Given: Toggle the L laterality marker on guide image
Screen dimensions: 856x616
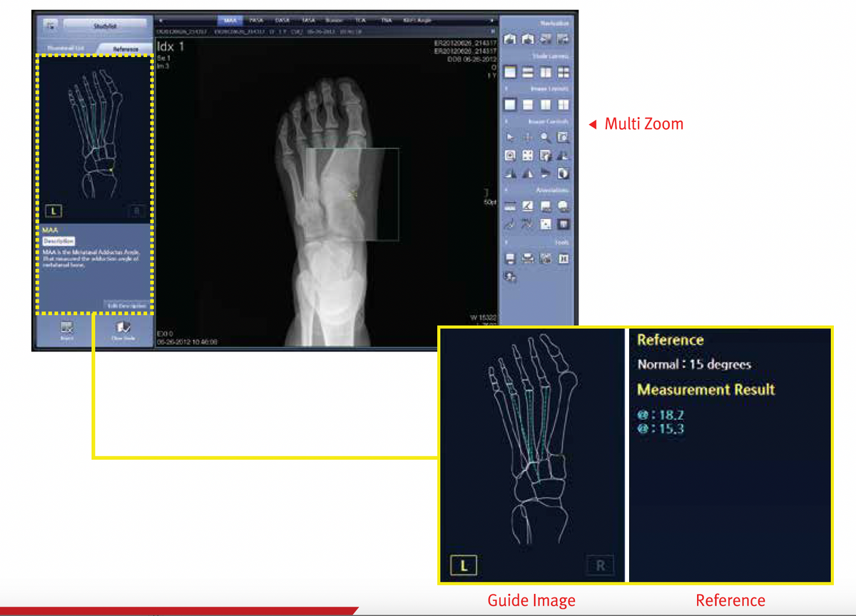Looking at the screenshot, I should (x=463, y=565).
